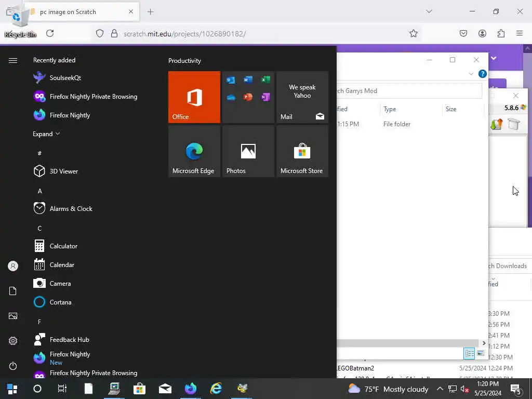Viewport: 532px width, 399px height.
Task: Click the Power button in Start sidebar
Action: (x=13, y=366)
